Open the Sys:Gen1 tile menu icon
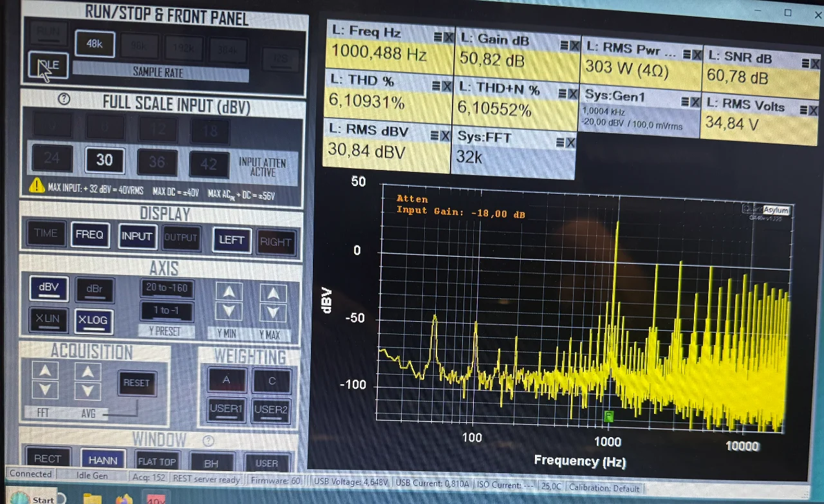Screen dimensions: 824x504 coord(685,102)
